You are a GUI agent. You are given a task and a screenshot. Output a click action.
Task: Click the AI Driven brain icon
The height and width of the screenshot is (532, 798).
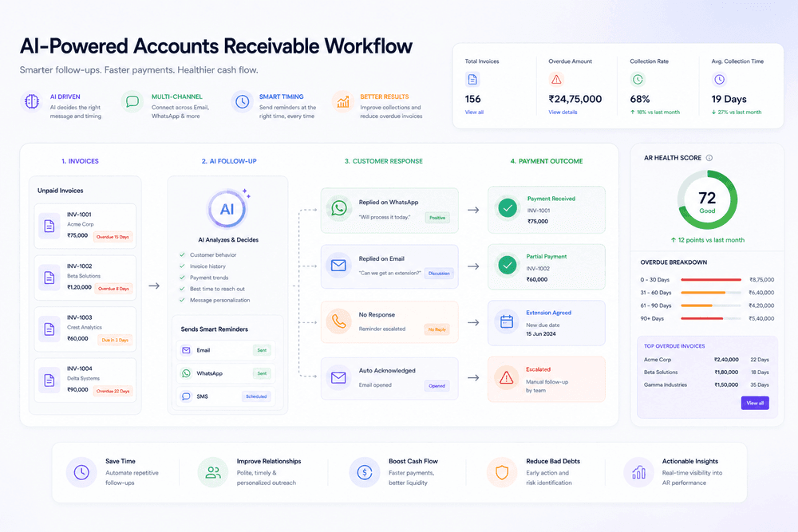32,101
